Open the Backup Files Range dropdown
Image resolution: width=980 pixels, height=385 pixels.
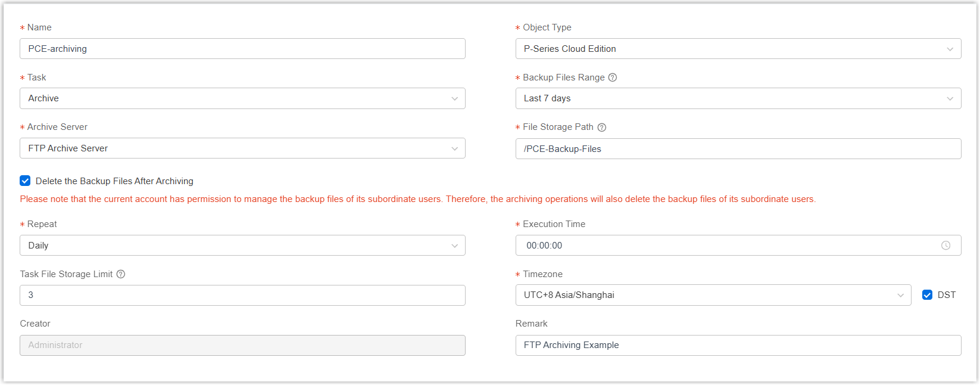click(738, 98)
